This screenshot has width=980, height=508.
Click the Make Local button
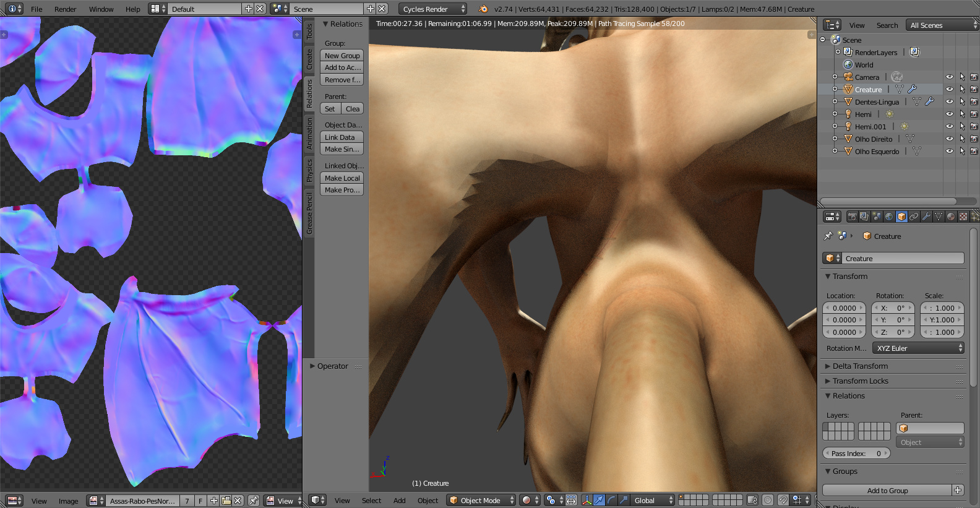[x=342, y=178]
